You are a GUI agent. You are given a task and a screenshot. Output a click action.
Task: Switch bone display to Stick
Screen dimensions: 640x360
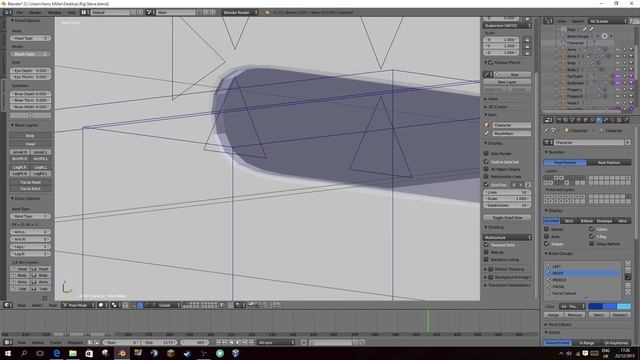point(569,221)
